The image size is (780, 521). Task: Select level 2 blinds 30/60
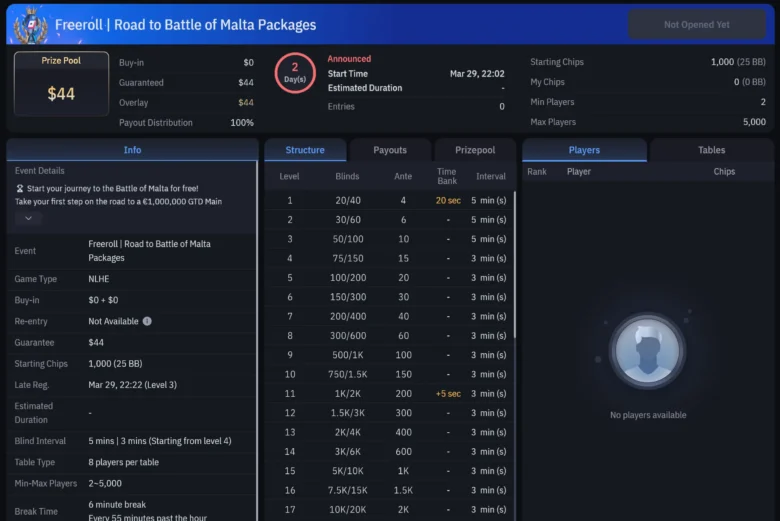pos(348,219)
